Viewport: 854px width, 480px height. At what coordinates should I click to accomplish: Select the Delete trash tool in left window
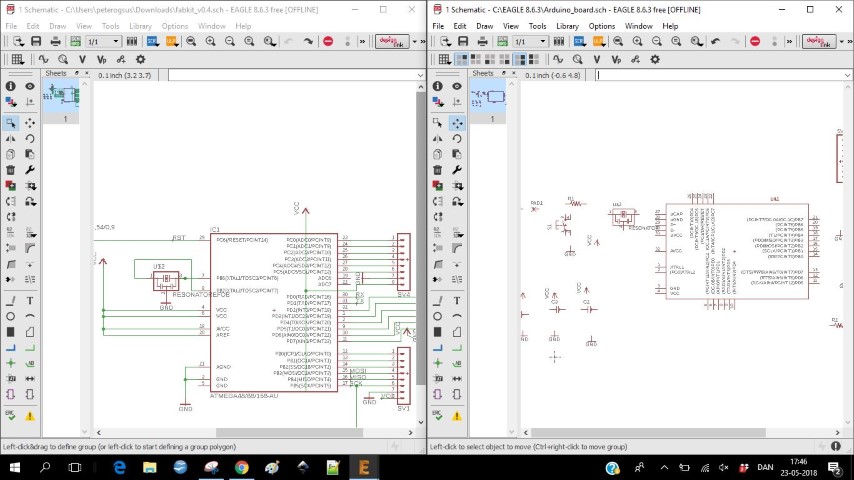(10, 170)
